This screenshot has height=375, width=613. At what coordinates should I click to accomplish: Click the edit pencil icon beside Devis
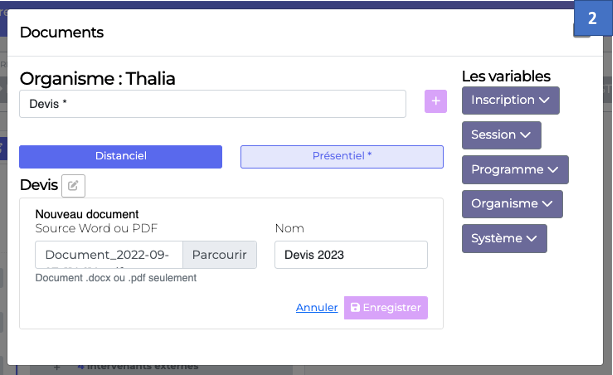(x=73, y=185)
